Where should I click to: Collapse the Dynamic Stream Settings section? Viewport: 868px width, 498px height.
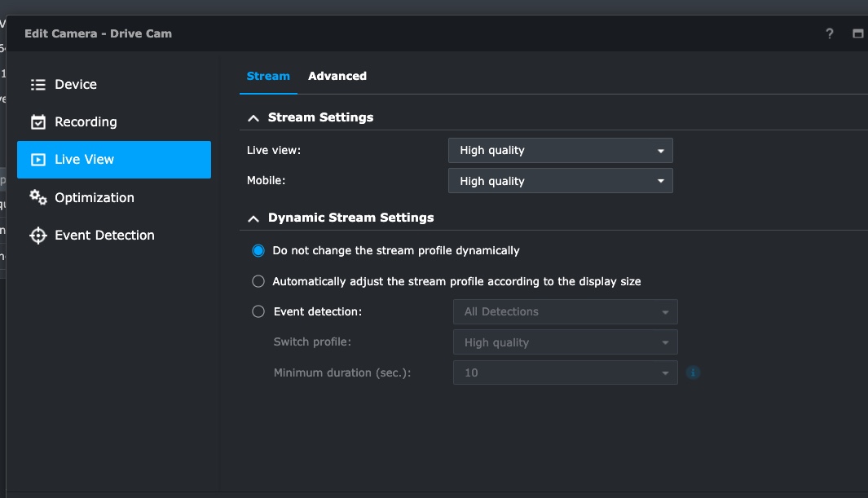pos(253,218)
